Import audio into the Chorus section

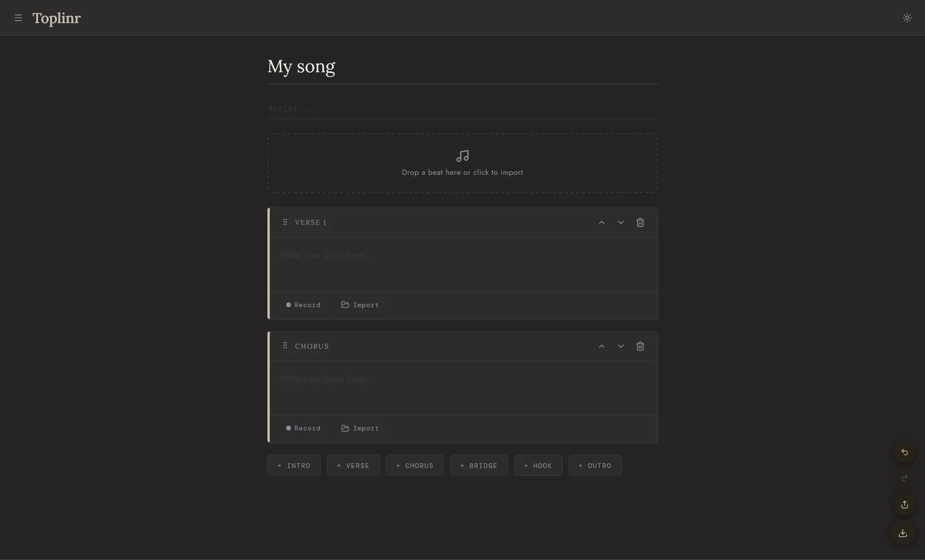pos(360,428)
